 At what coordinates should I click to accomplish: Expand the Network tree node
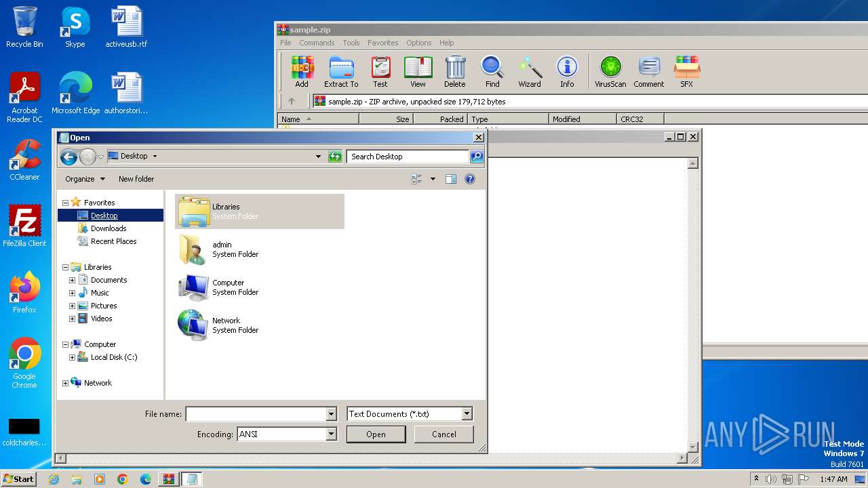click(x=65, y=383)
